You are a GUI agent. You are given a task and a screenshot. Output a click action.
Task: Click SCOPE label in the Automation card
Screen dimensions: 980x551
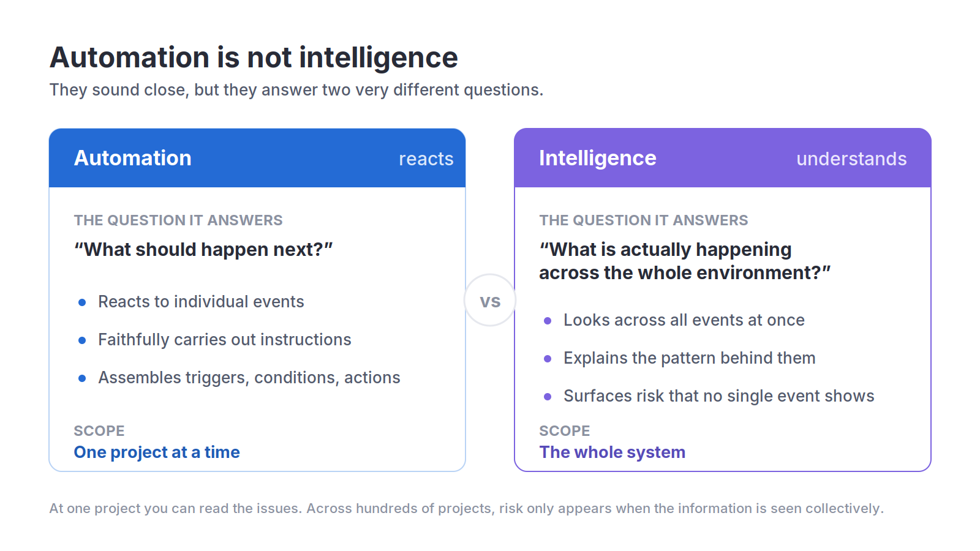pos(99,431)
